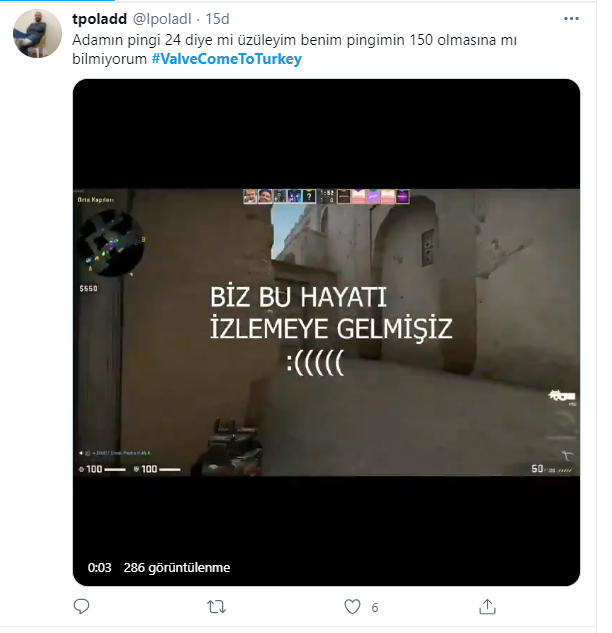Open the share upload icon

pyautogui.click(x=487, y=606)
